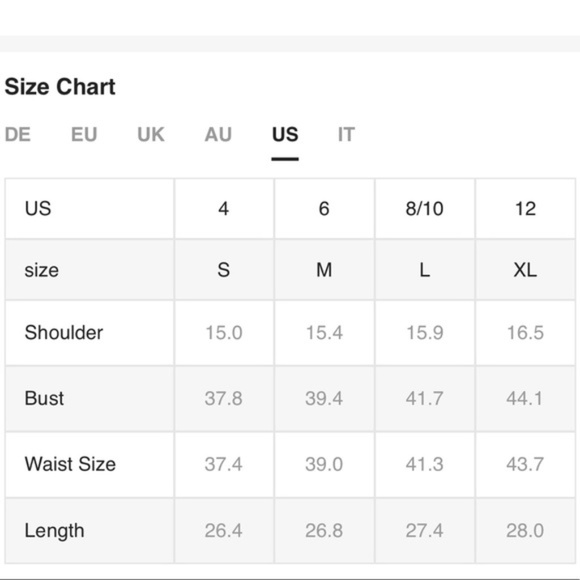Select the US size 12 cell

click(525, 209)
